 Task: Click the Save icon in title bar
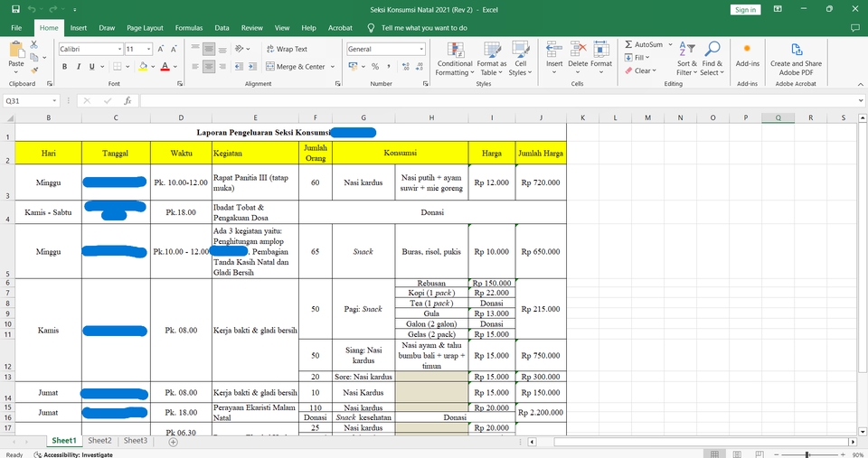coord(15,9)
